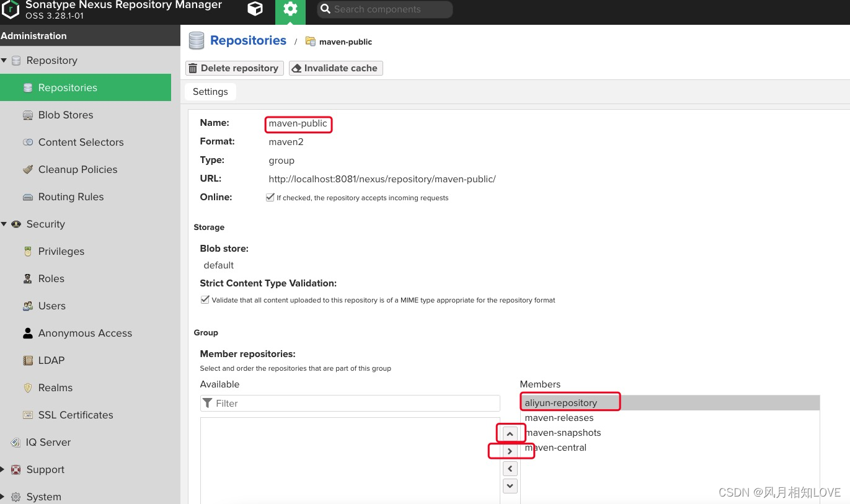Select maven-releases in Members list
The width and height of the screenshot is (850, 504).
click(x=670, y=418)
